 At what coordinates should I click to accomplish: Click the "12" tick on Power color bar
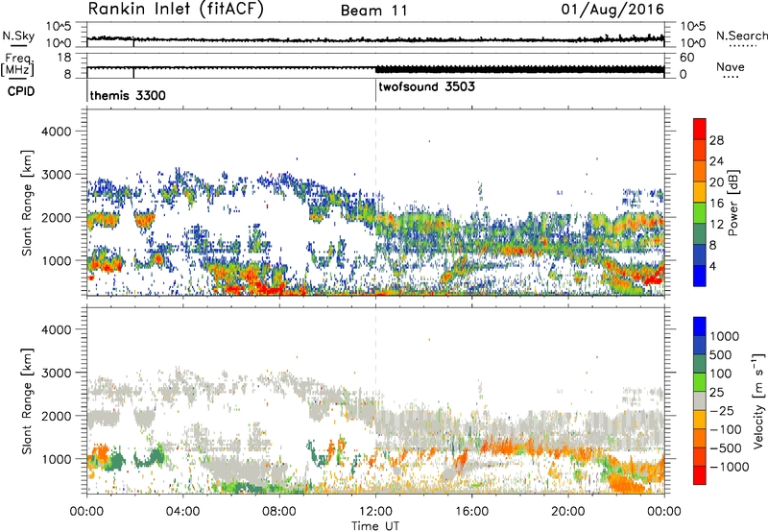click(x=716, y=225)
